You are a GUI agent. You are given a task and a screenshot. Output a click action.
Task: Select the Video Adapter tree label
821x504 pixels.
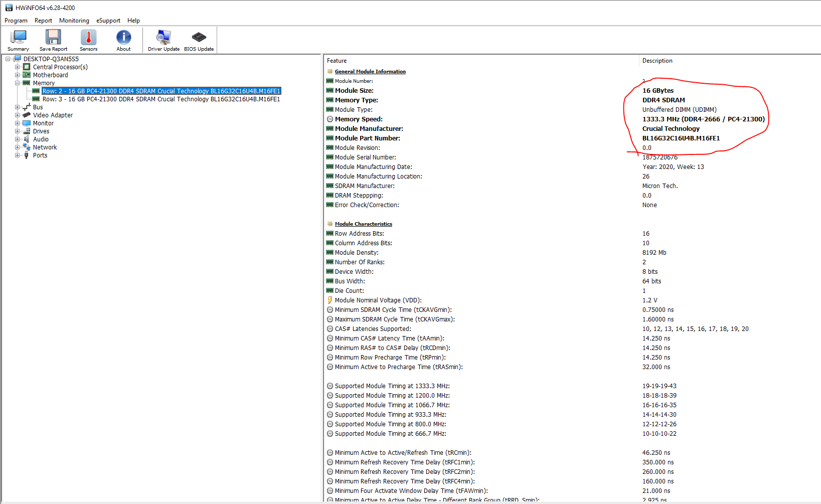tap(53, 115)
